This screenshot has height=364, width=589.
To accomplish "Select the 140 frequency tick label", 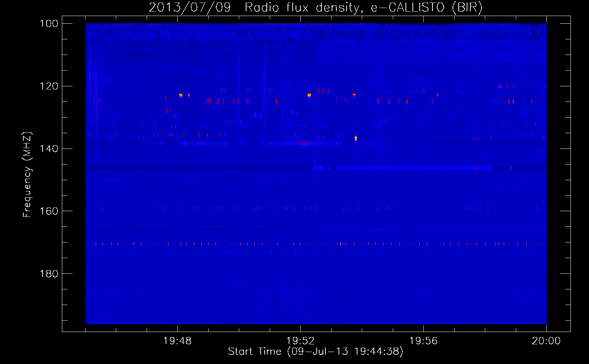I will coord(49,149).
